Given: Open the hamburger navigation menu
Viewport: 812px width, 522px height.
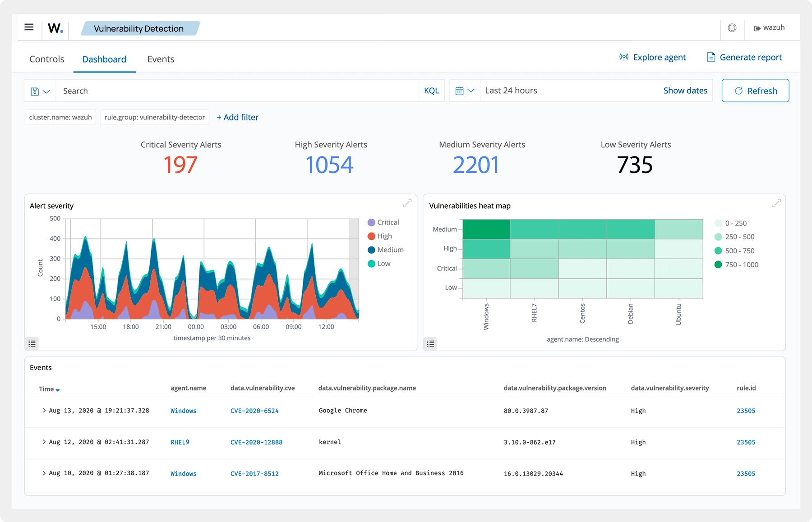Looking at the screenshot, I should coord(29,27).
